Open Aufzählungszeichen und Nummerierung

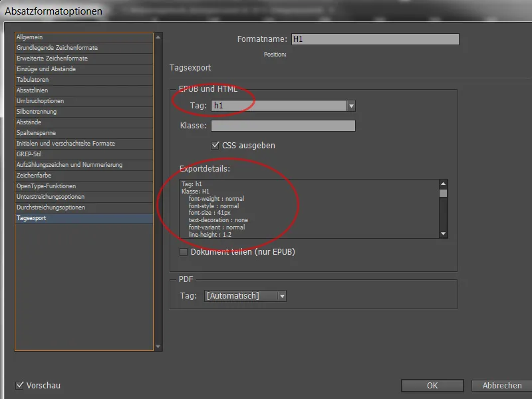84,165
